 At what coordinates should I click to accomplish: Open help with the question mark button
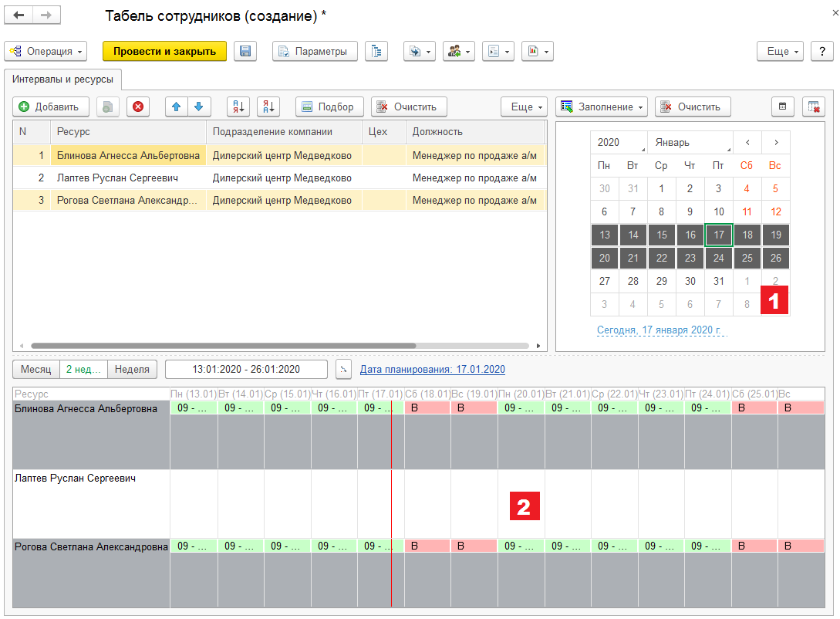click(822, 52)
